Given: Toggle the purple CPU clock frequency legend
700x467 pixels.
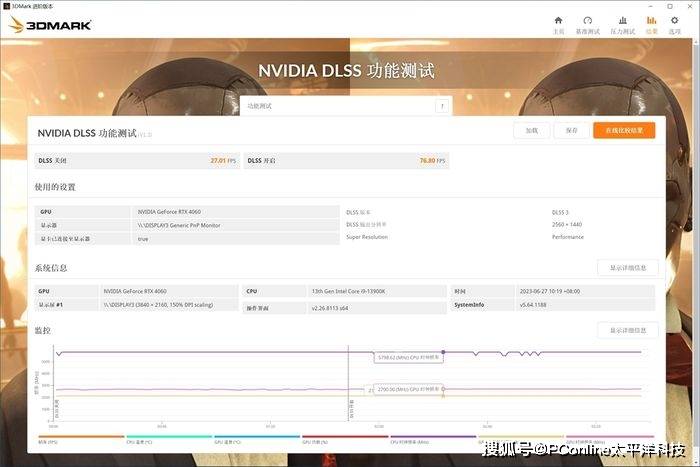Looking at the screenshot, I should tap(433, 439).
